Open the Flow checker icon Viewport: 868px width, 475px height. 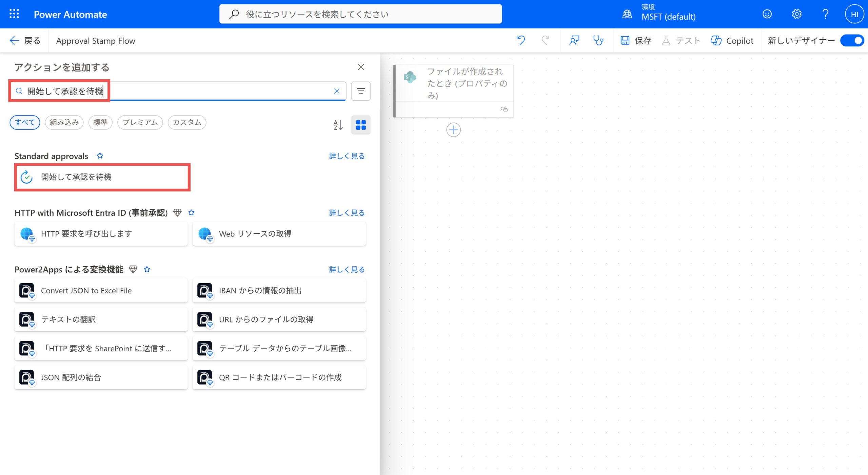pyautogui.click(x=574, y=40)
